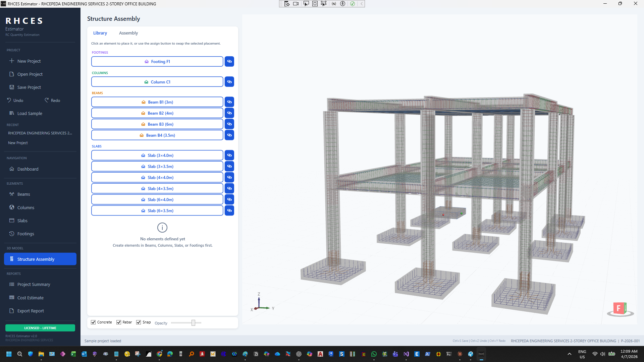Turn off Snap option
The height and width of the screenshot is (362, 644).
(139, 322)
